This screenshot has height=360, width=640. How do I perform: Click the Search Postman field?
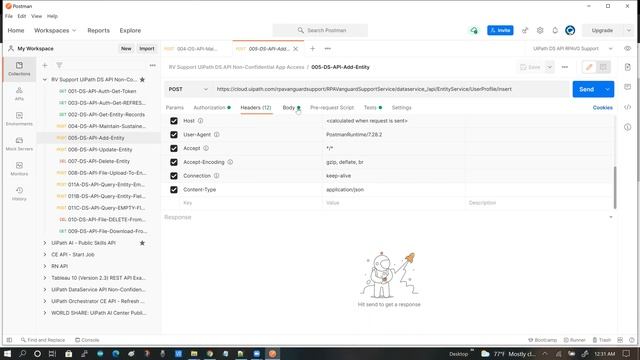320,31
